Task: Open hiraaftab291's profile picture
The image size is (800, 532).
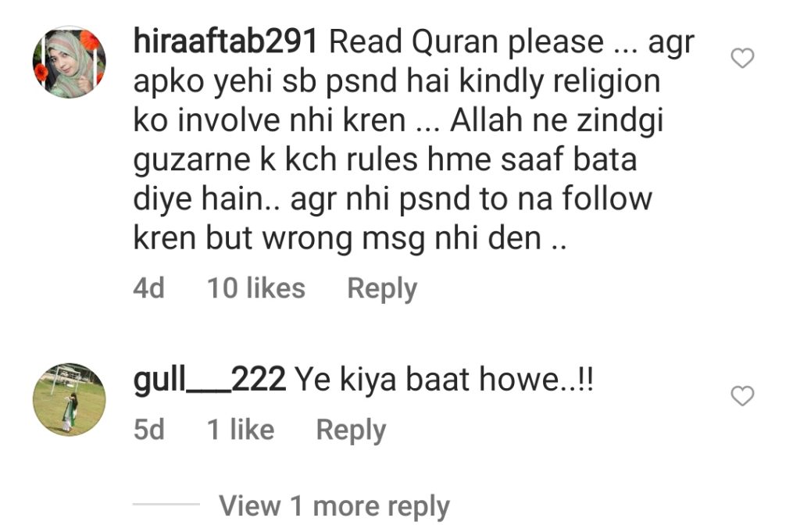Action: coord(70,62)
